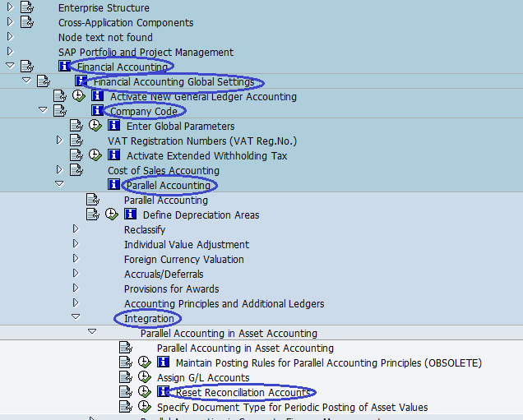
Task: Open documentation icon for Company Code
Action: click(x=60, y=111)
